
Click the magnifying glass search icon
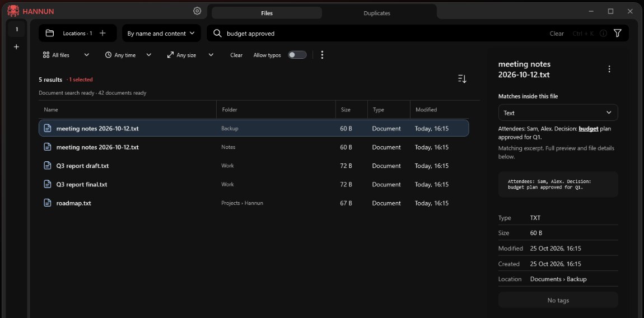(218, 33)
